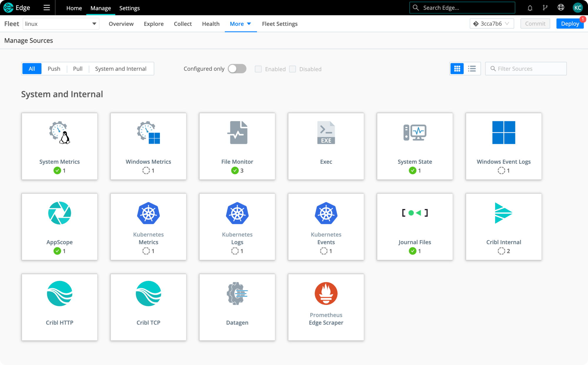Viewport: 588px width, 365px height.
Task: Open the version control branch icon
Action: (x=545, y=8)
